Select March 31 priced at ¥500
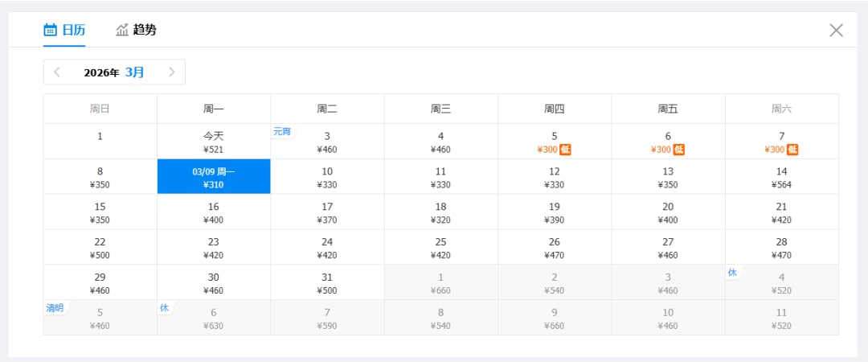Screen dimensions: 868x362 (327, 283)
